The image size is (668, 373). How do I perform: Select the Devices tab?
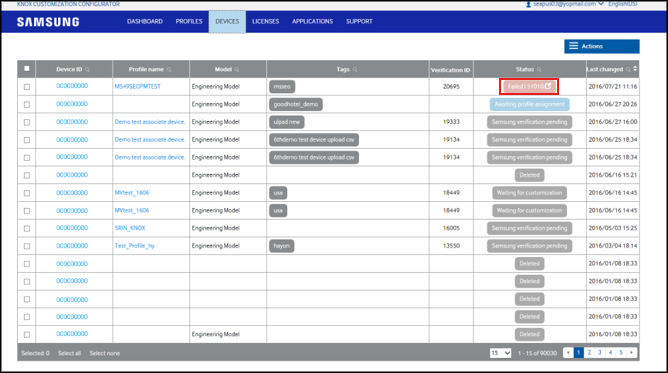tap(227, 21)
